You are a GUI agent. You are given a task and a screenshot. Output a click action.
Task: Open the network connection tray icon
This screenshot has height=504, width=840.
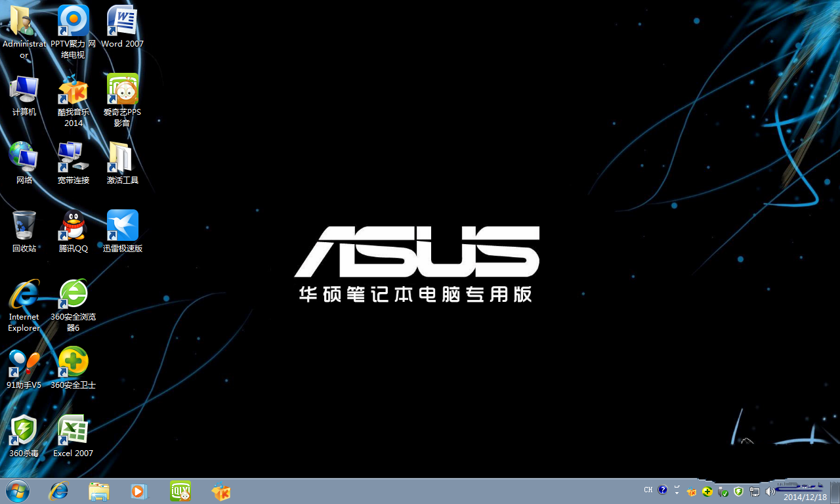pyautogui.click(x=755, y=491)
